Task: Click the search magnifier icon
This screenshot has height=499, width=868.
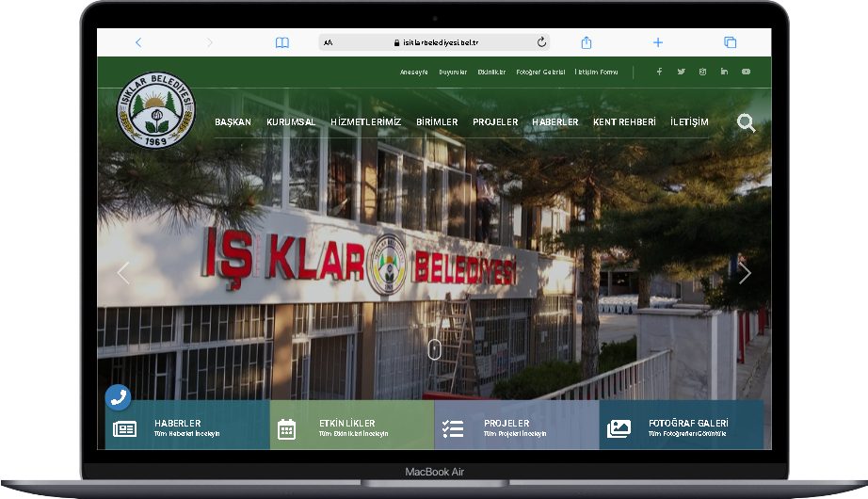Action: pyautogui.click(x=746, y=123)
